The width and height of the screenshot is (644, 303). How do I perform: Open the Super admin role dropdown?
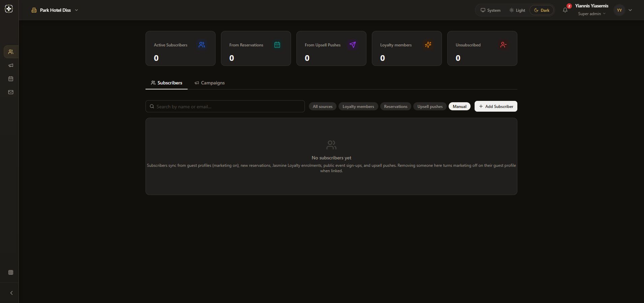coord(592,14)
